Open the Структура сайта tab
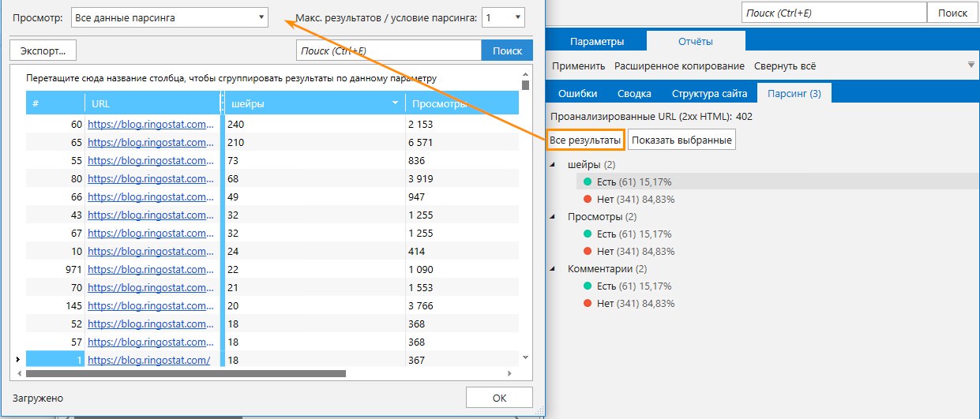Image resolution: width=980 pixels, height=419 pixels. pyautogui.click(x=708, y=93)
